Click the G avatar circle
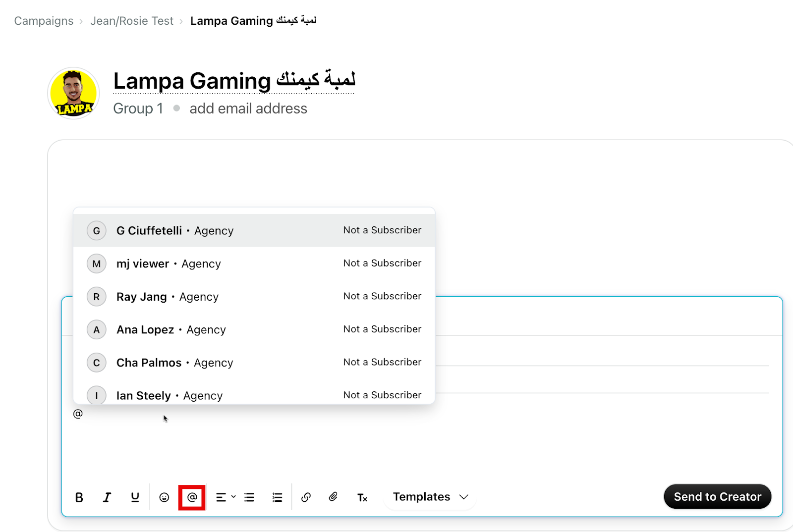 click(97, 230)
